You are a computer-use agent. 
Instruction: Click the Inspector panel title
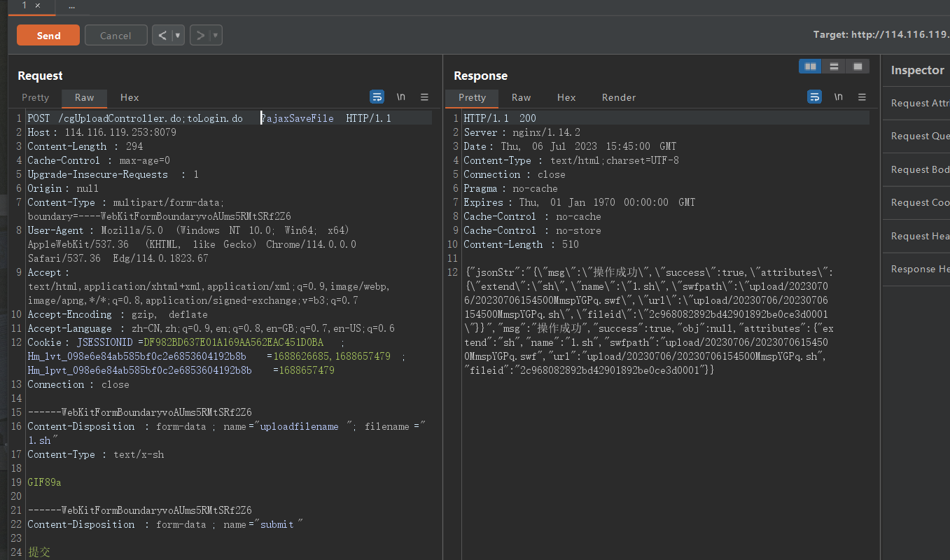(x=917, y=70)
